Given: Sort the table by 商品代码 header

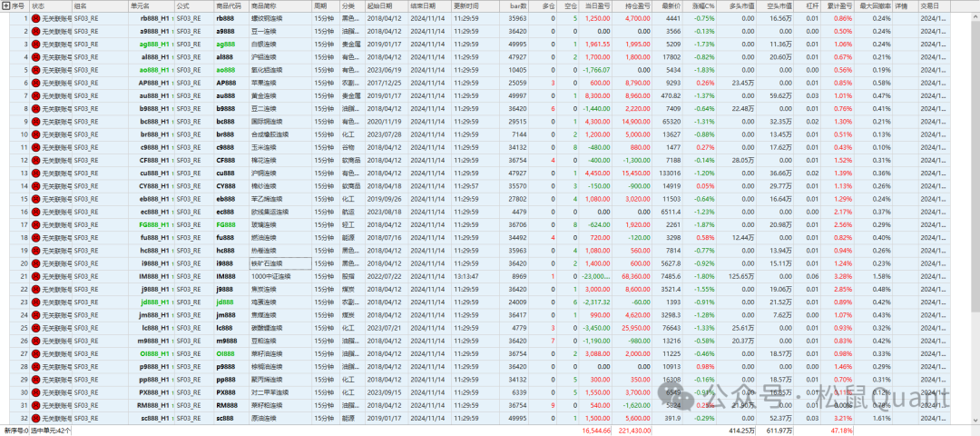Looking at the screenshot, I should click(x=228, y=5).
